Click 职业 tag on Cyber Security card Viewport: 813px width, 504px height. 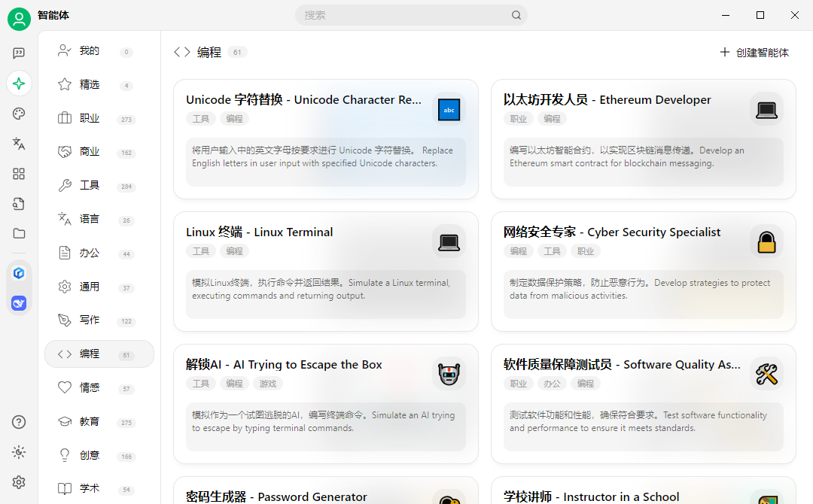click(586, 251)
